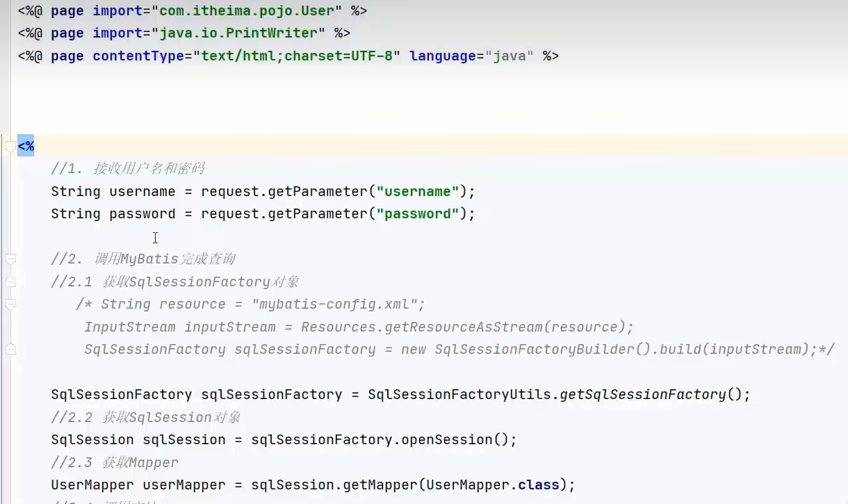Click "mybatis-config.xml" in the commented code

334,304
